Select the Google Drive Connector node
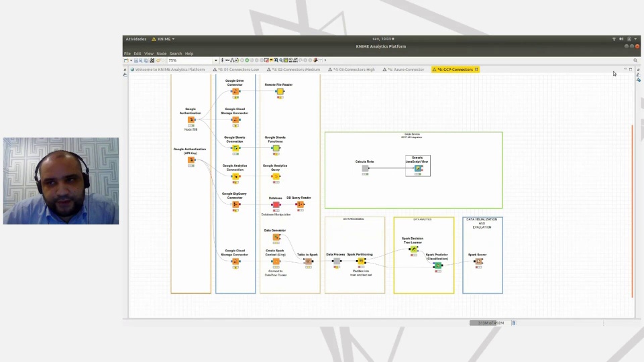Screen dimensions: 644x362 (x=235, y=92)
